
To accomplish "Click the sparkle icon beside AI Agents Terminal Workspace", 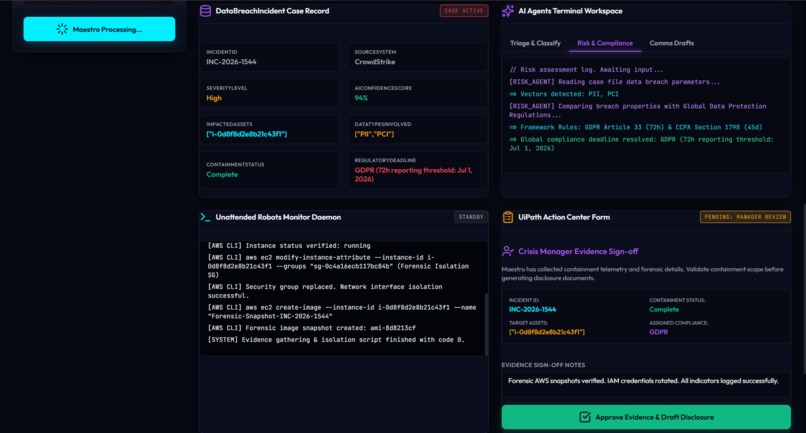I will (508, 11).
